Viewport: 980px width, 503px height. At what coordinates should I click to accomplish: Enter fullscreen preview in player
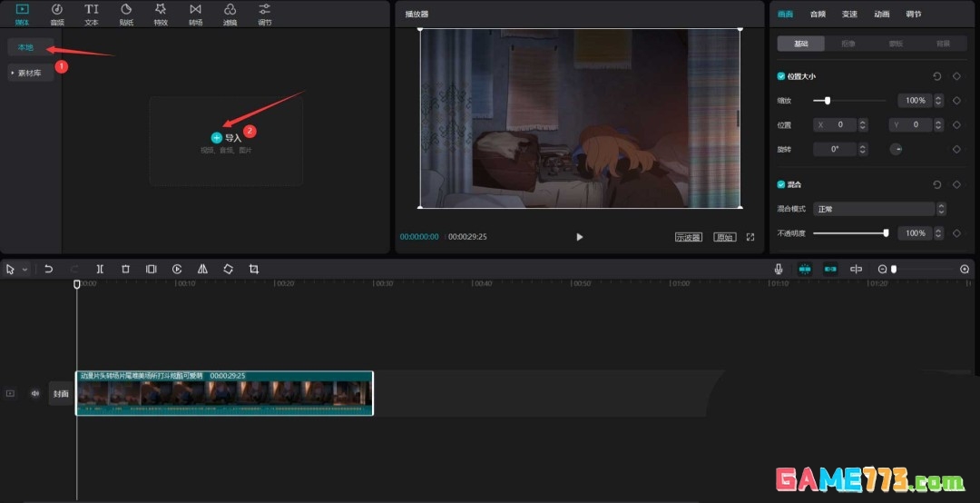750,237
